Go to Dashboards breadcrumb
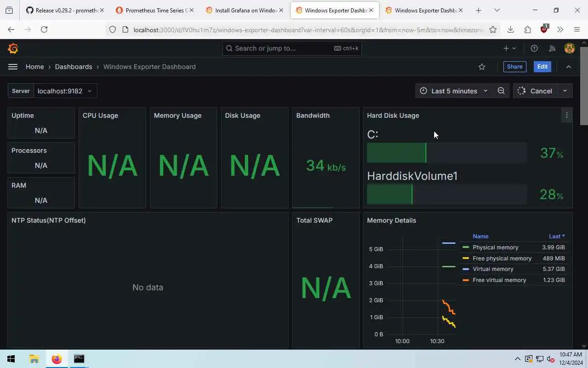This screenshot has height=368, width=588. click(x=73, y=67)
